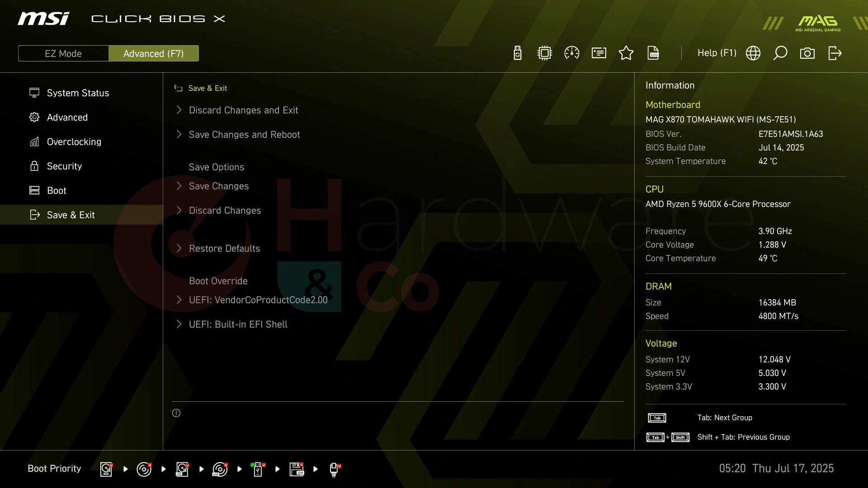Open language selection globe icon
The width and height of the screenshot is (868, 488).
point(753,53)
